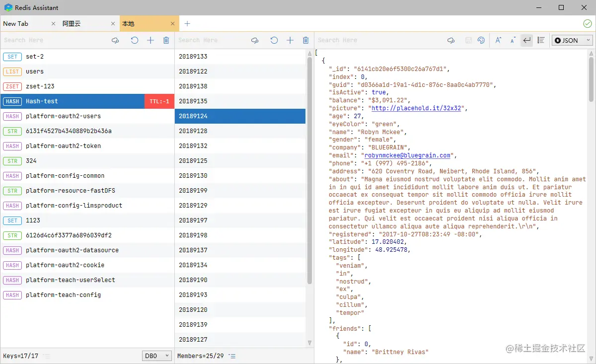The image size is (596, 364).
Task: Close the New Tab tab
Action: 54,23
